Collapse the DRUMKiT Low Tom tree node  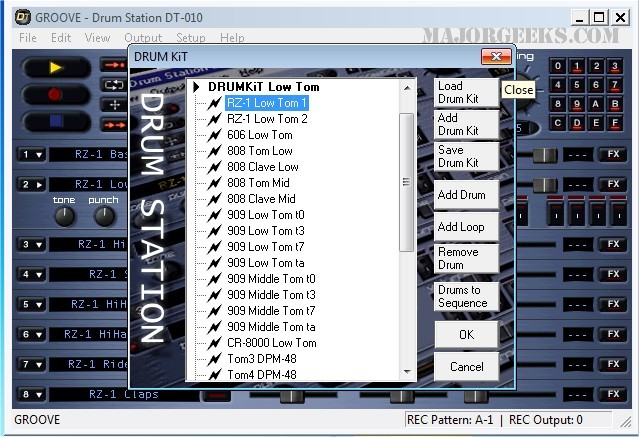click(x=196, y=87)
